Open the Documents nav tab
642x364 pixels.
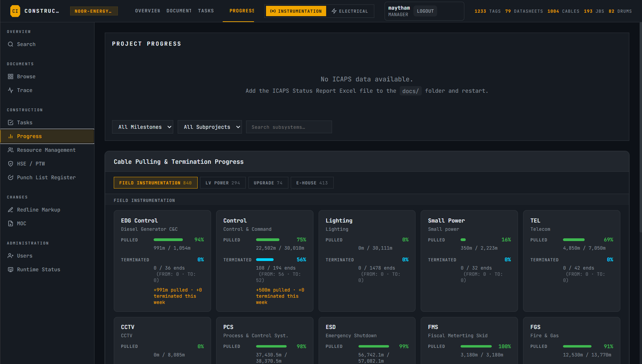(x=179, y=11)
